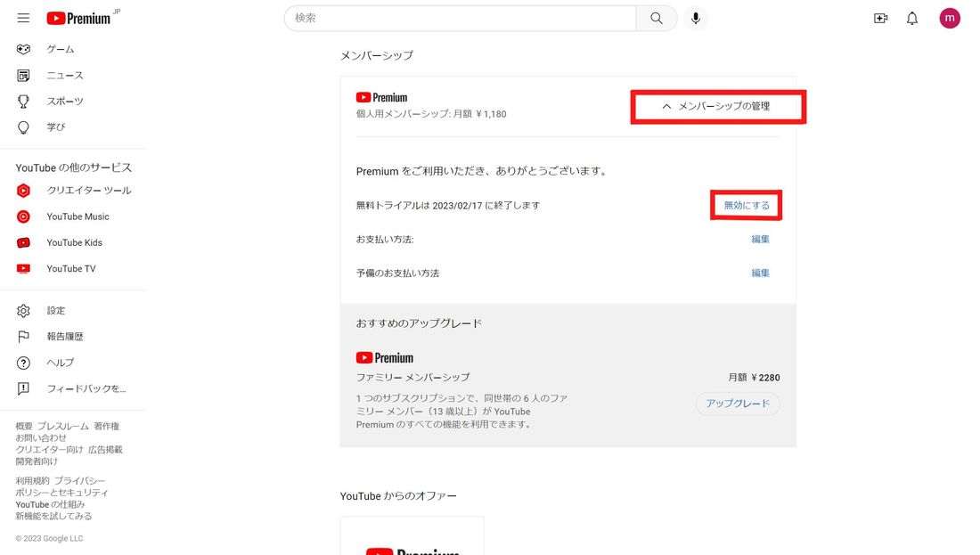Click the 設定 gear icon
The image size is (980, 555).
23,311
